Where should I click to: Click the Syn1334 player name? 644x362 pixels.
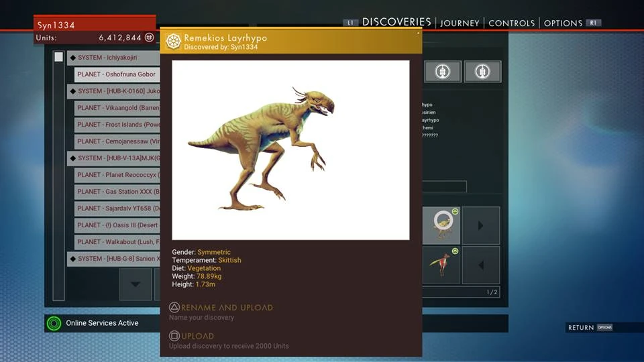point(56,25)
